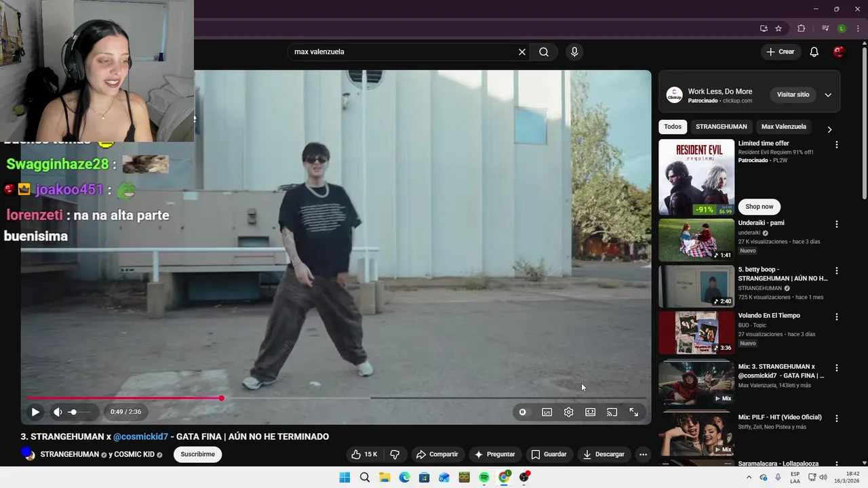Bookmark this page with star icon

pyautogui.click(x=778, y=28)
